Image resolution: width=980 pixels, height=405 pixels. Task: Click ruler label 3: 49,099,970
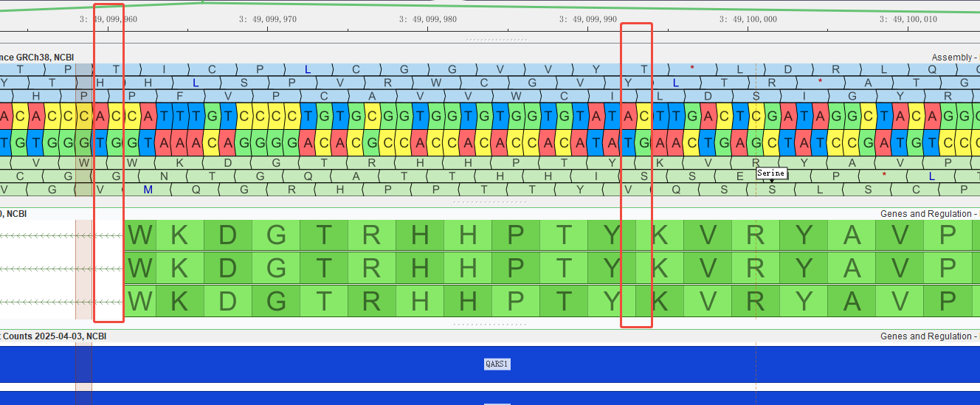click(269, 19)
